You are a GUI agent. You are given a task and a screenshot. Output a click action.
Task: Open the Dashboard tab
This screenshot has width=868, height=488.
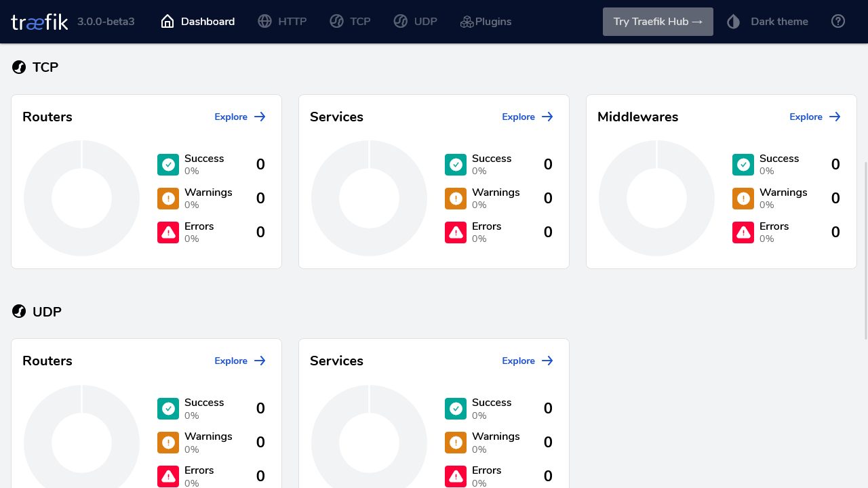pos(198,22)
